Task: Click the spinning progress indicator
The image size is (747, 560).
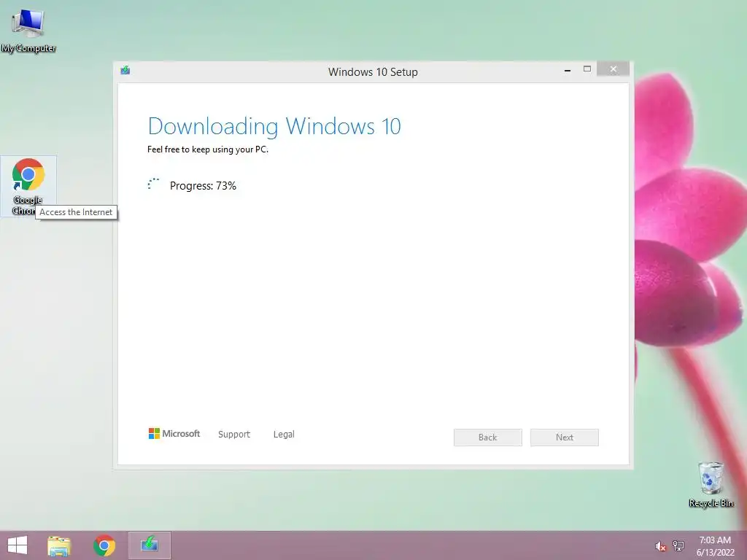Action: pyautogui.click(x=153, y=184)
